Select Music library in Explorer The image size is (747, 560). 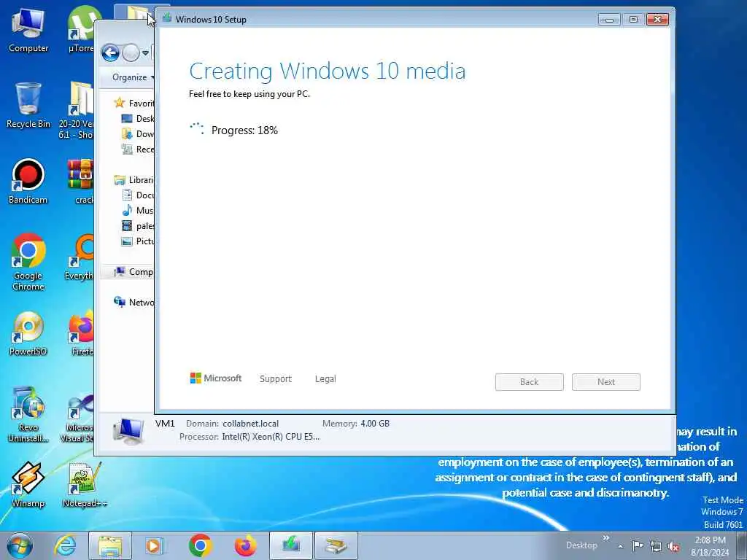(x=138, y=210)
